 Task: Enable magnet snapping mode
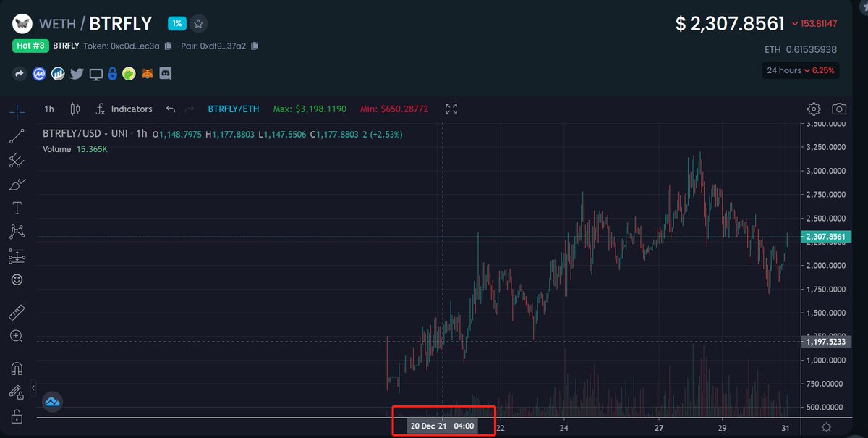(16, 368)
